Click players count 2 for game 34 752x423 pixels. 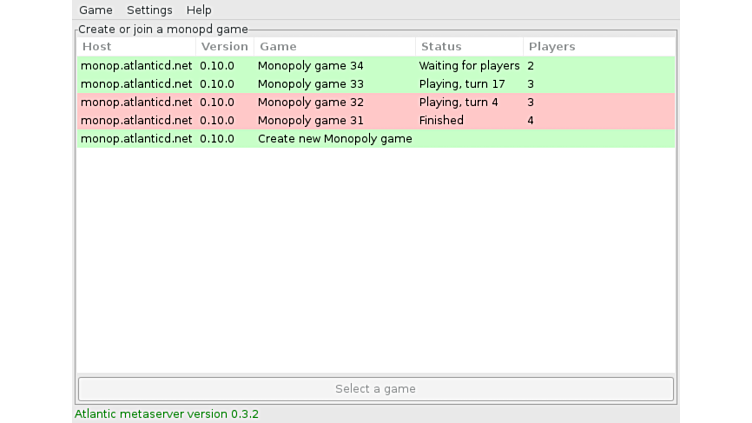530,66
